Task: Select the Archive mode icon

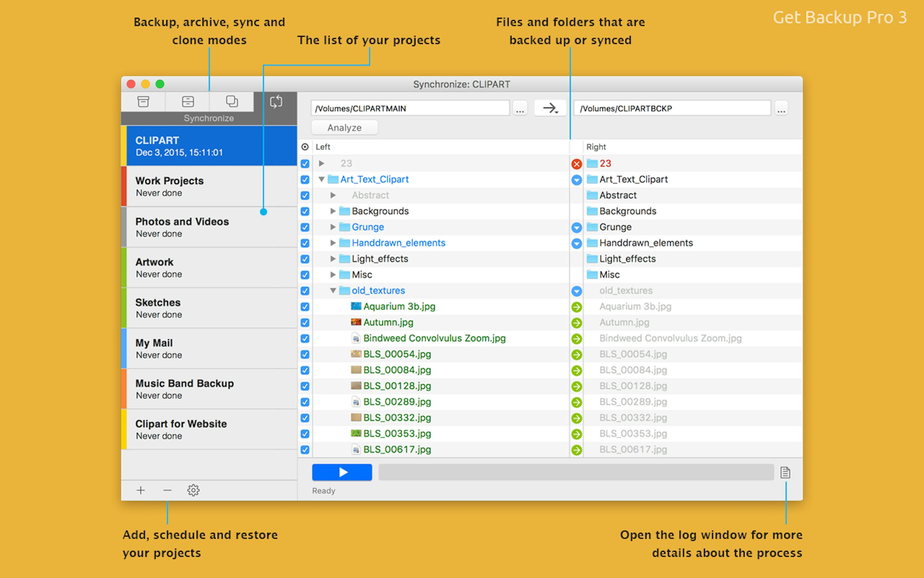Action: (x=187, y=102)
